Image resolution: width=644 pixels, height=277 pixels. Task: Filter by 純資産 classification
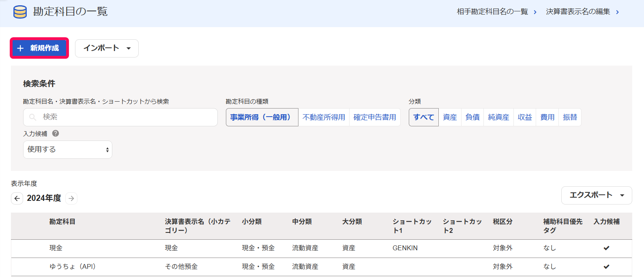click(x=498, y=117)
